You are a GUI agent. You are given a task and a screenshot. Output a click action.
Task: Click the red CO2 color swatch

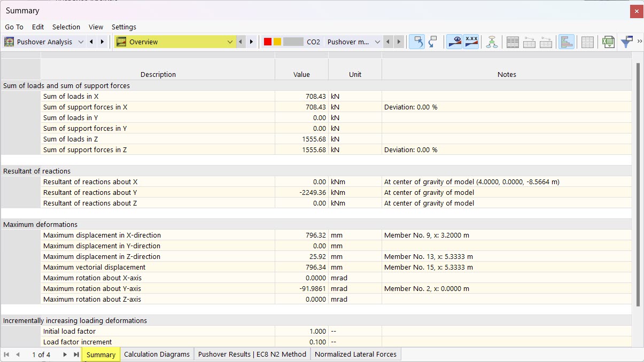coord(268,42)
